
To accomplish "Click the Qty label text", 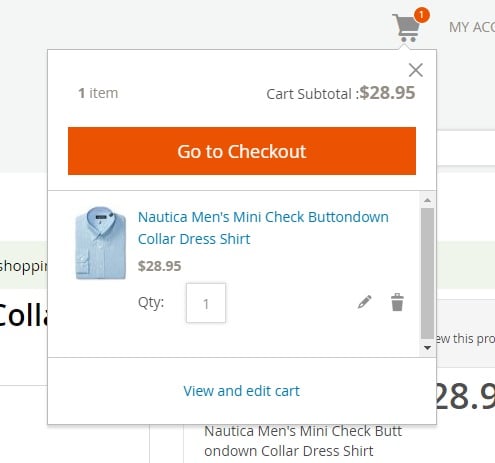I will (151, 302).
